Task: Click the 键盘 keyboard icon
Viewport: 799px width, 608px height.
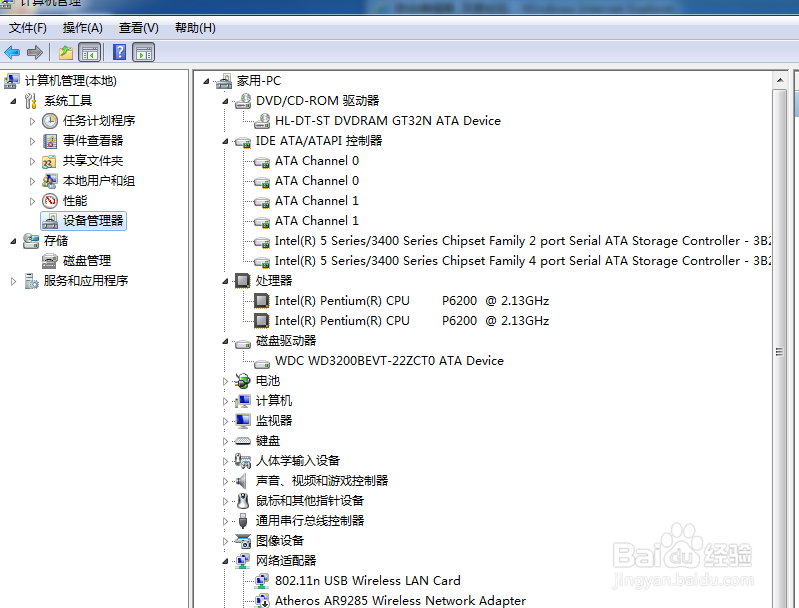Action: [243, 441]
